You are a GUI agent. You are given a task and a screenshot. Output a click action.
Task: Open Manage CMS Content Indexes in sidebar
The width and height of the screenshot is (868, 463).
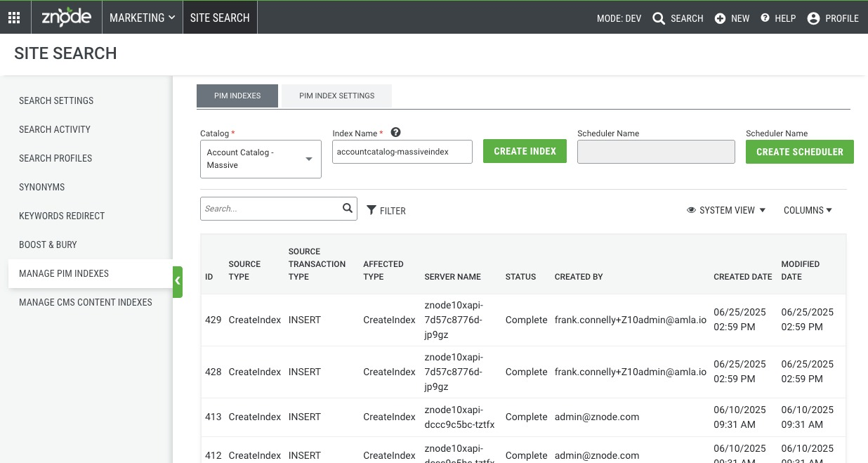point(86,302)
